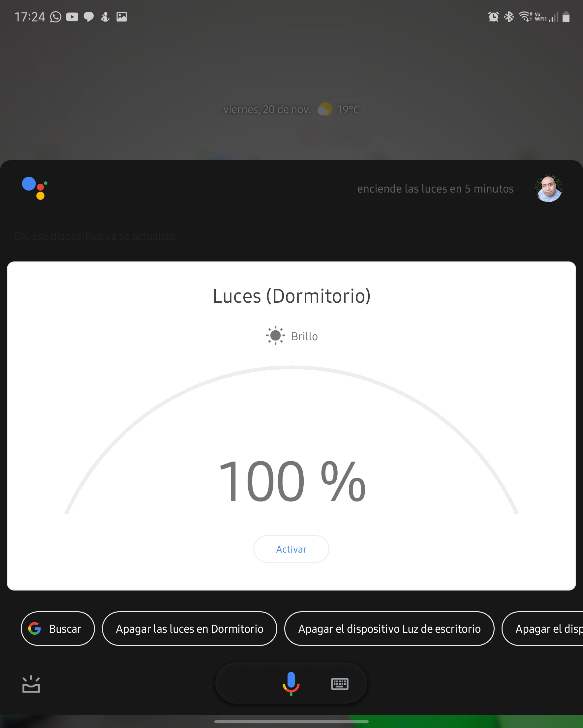
Task: Tap the alarm clock status icon
Action: point(493,16)
